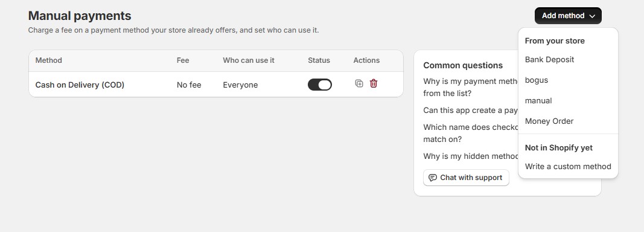Screen dimensions: 644x232
Task: Click the 'Not in Shopify yet' section label
Action: [558, 147]
